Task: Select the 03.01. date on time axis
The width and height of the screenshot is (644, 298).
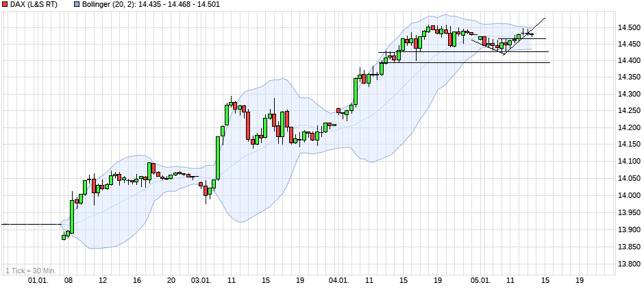Action: click(201, 280)
